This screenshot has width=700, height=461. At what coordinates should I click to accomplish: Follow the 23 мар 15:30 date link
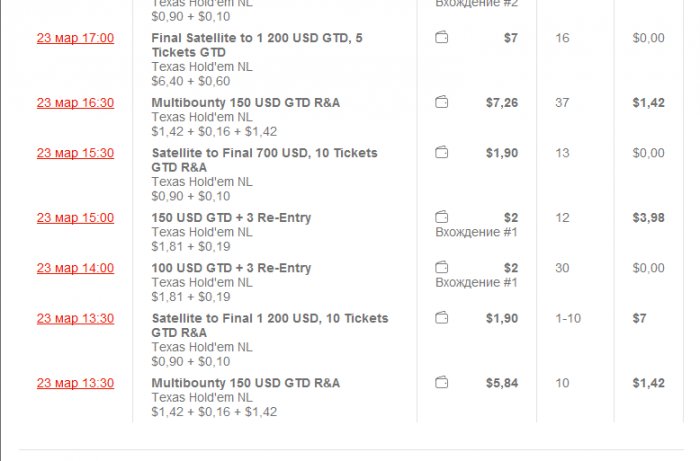tap(75, 153)
